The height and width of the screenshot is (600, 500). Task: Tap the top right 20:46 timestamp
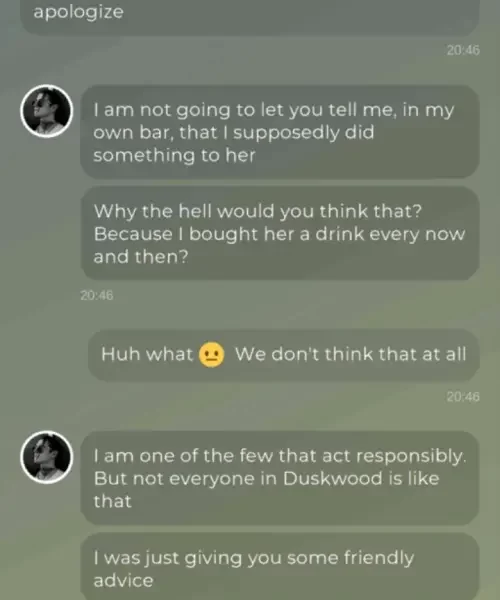click(463, 50)
